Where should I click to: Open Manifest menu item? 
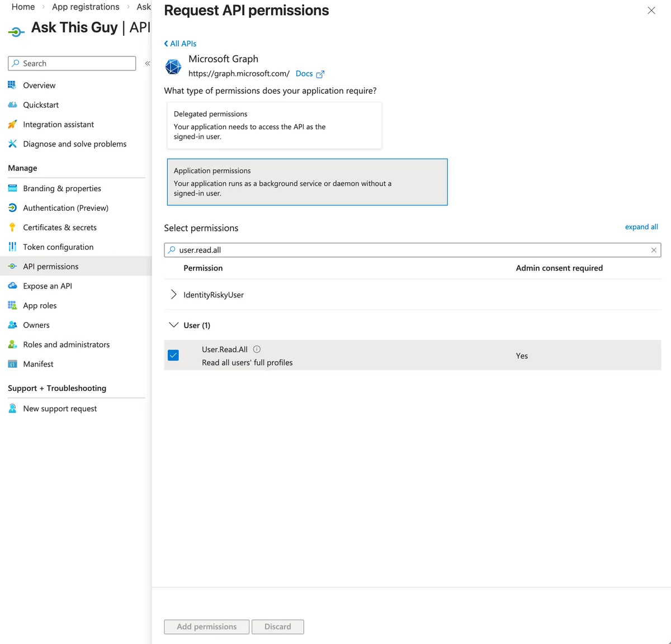[38, 364]
